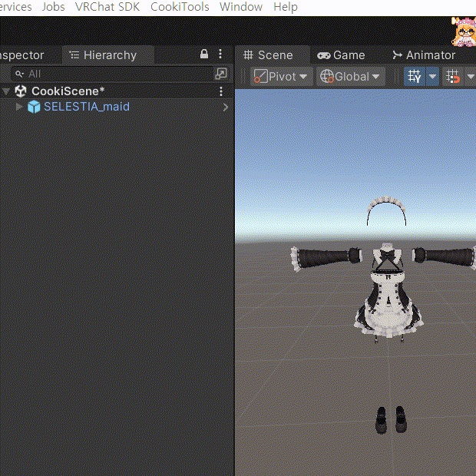Open the SELESTIA_maid prefab with the right chevron

[x=225, y=107]
